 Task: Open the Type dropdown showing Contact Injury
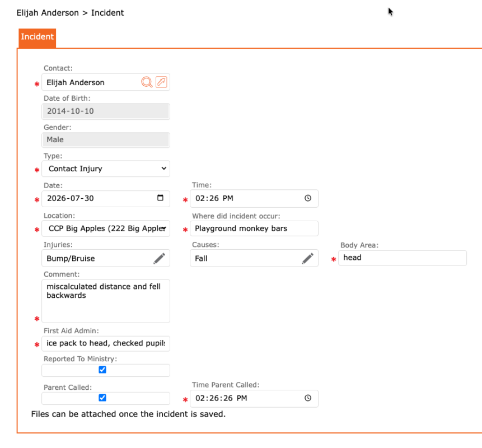tap(106, 169)
